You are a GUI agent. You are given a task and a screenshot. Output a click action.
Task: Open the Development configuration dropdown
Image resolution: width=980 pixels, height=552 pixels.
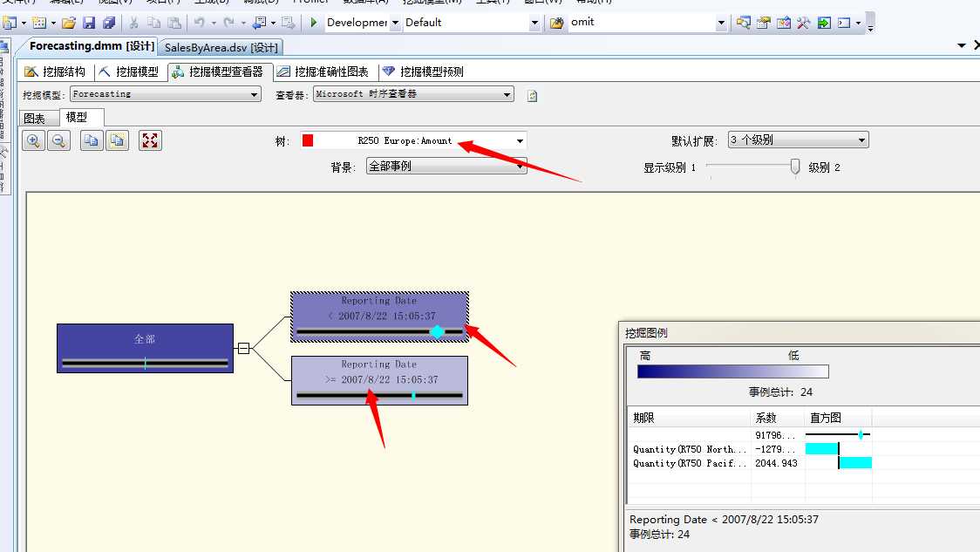[x=396, y=23]
